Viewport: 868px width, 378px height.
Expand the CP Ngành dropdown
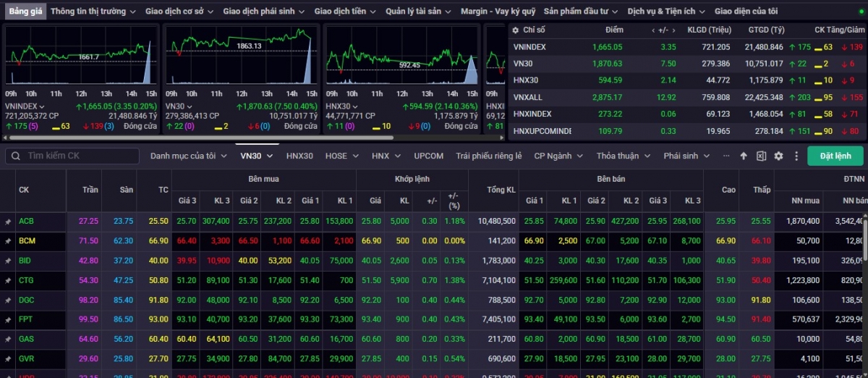[558, 156]
